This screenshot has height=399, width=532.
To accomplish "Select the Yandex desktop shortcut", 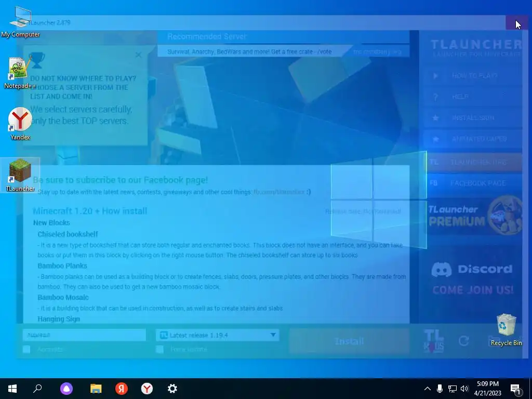I will tap(20, 124).
